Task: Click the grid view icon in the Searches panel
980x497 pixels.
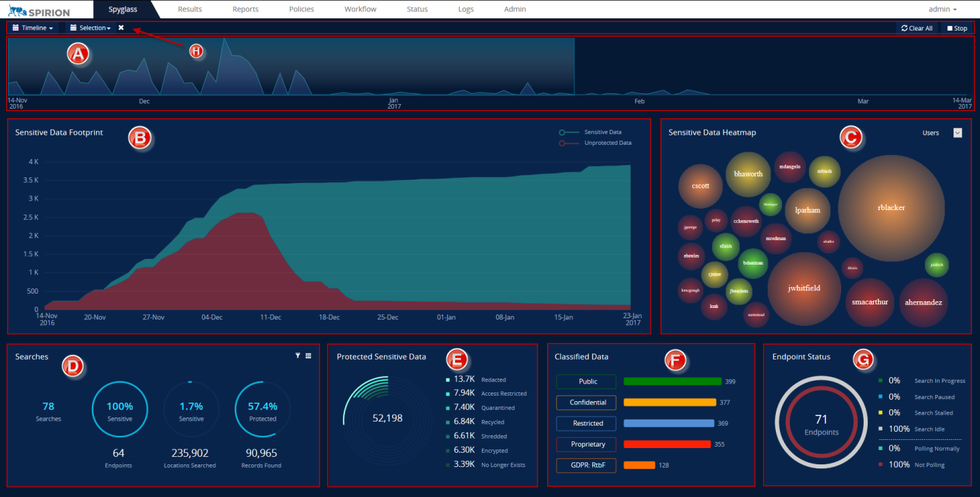Action: click(308, 356)
